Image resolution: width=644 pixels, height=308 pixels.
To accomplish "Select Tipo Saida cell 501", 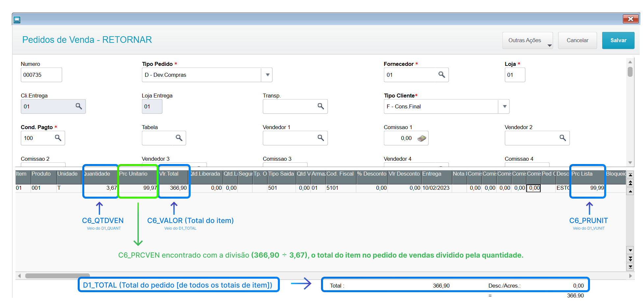I will click(282, 188).
